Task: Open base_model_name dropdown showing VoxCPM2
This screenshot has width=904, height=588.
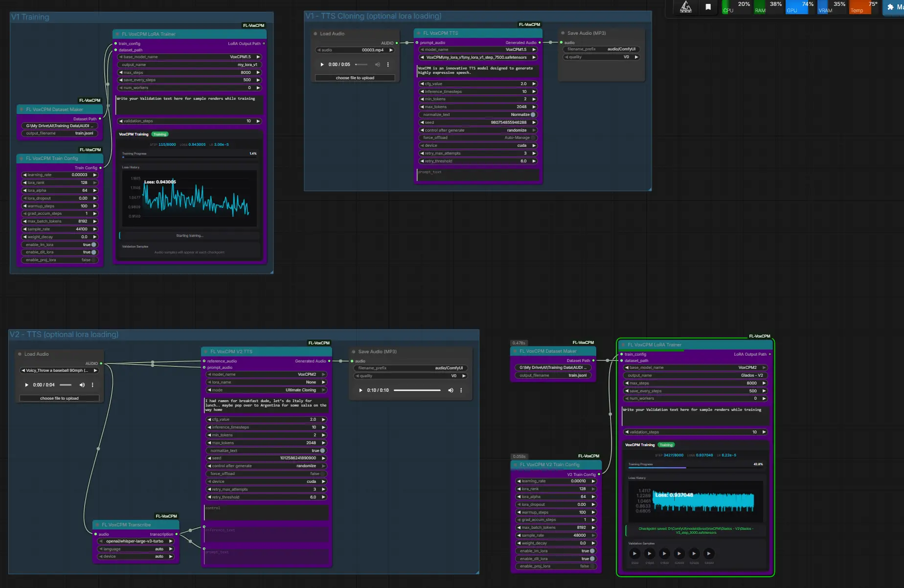Action: pos(696,367)
